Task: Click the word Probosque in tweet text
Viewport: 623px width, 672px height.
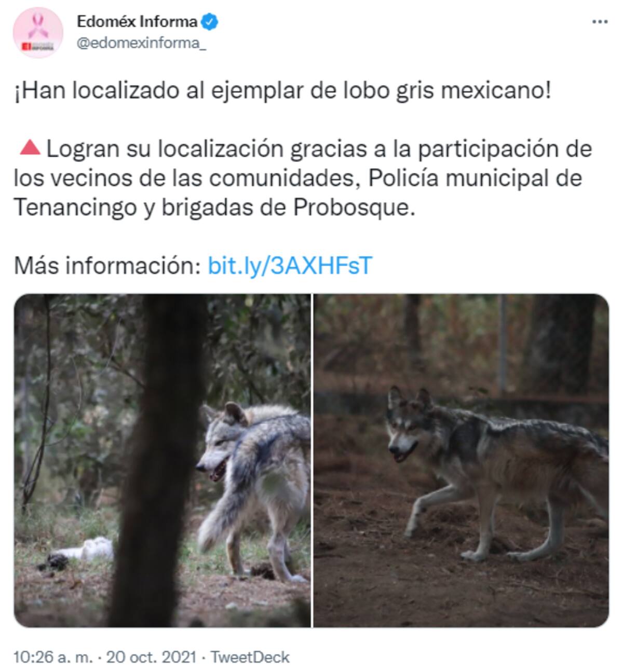Action: [354, 208]
